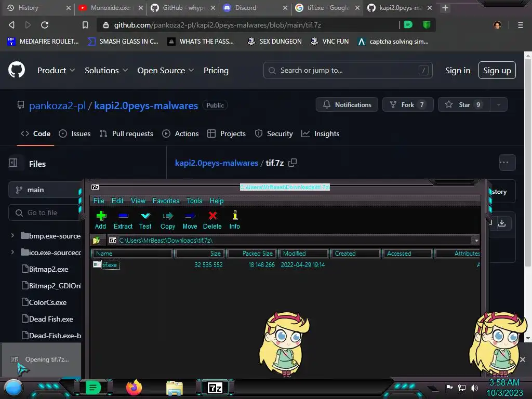Image resolution: width=532 pixels, height=399 pixels.
Task: Click the Fork button
Action: tap(408, 105)
